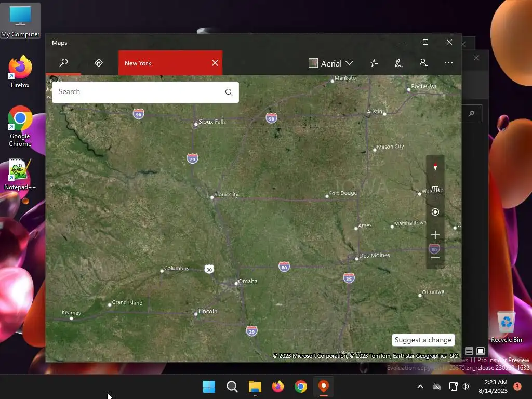532x399 pixels.
Task: Select the Sioux Falls city label
Action: pos(212,122)
